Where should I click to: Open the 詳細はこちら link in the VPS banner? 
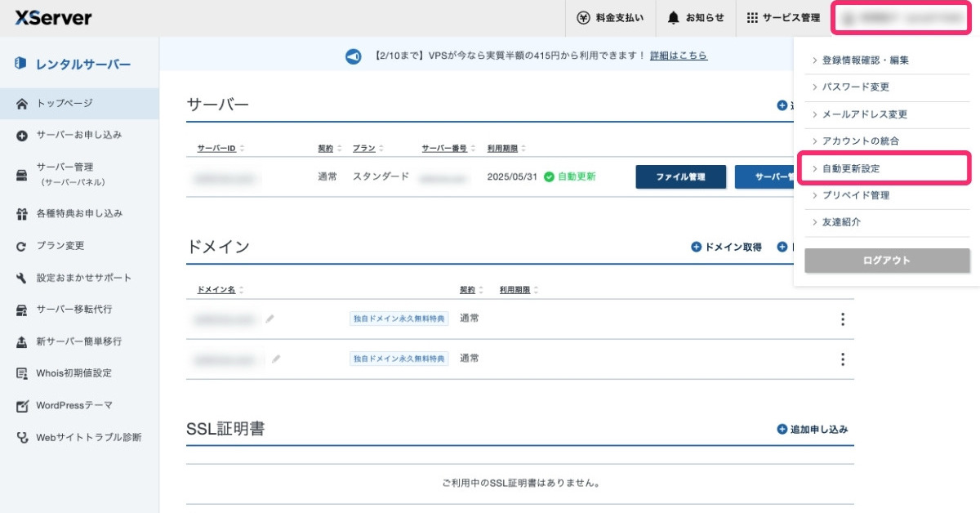(x=679, y=56)
